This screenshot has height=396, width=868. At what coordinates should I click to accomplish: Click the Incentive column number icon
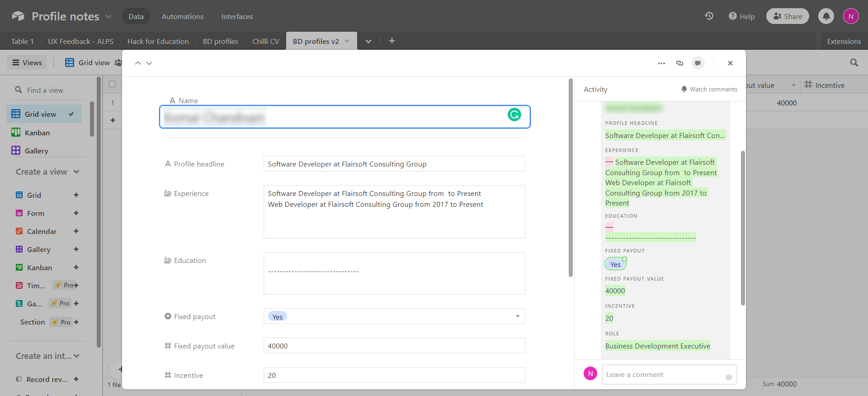pyautogui.click(x=808, y=85)
